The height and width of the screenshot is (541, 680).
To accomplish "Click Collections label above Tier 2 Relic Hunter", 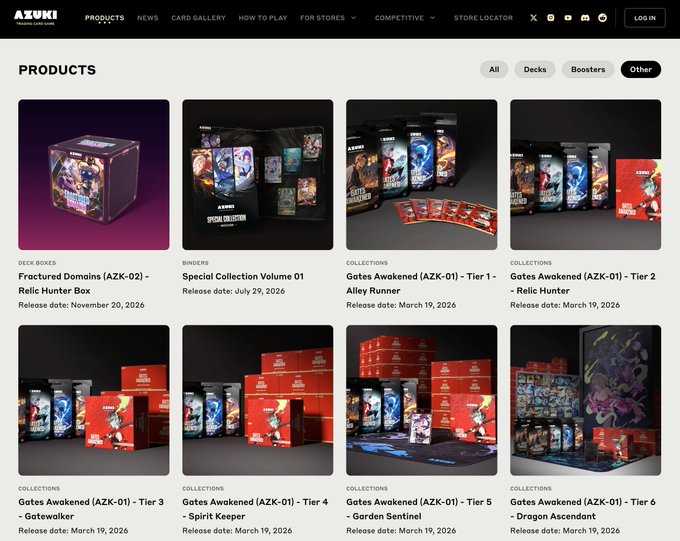I will click(531, 263).
